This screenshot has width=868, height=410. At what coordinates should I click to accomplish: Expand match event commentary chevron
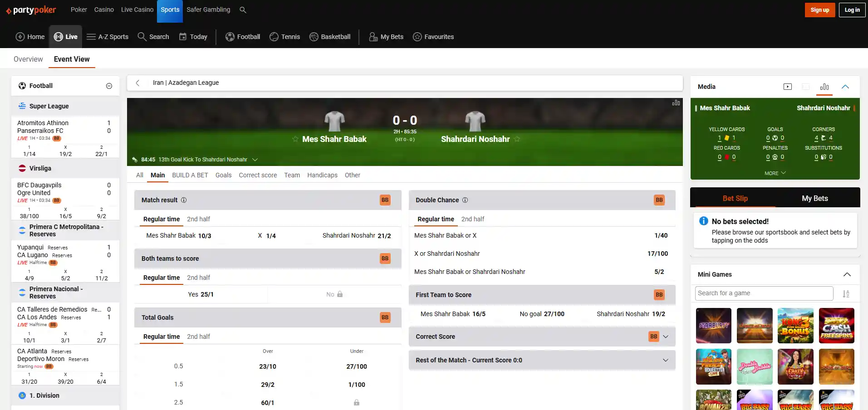pyautogui.click(x=255, y=160)
